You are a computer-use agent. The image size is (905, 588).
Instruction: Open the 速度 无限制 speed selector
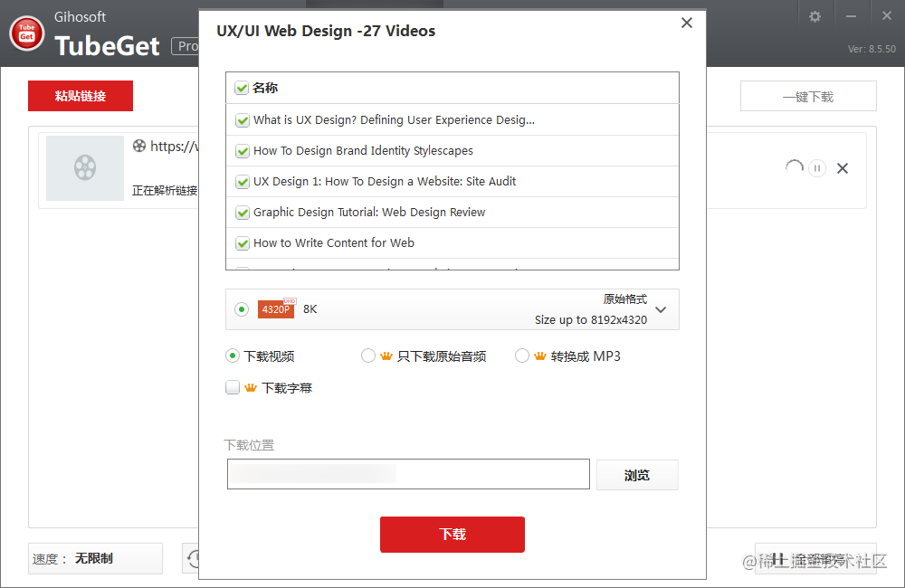click(95, 559)
